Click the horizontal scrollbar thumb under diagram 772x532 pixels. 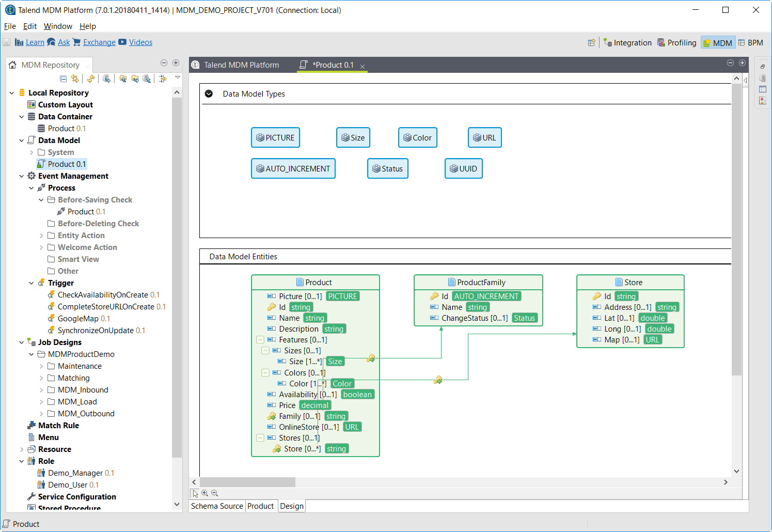pos(247,482)
